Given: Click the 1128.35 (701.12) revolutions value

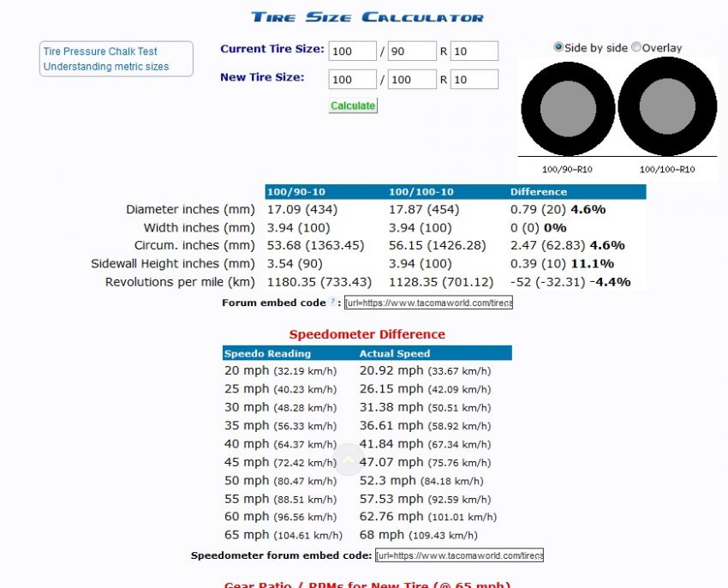Looking at the screenshot, I should [441, 282].
